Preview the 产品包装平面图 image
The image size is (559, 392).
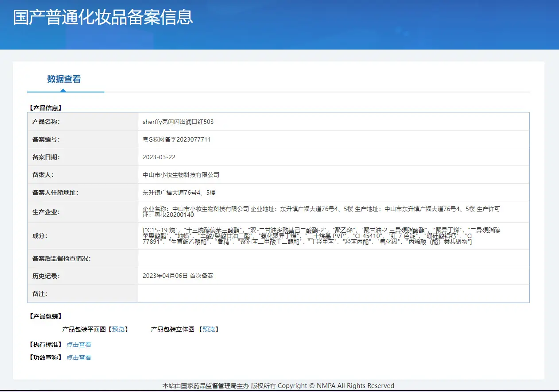pos(118,329)
